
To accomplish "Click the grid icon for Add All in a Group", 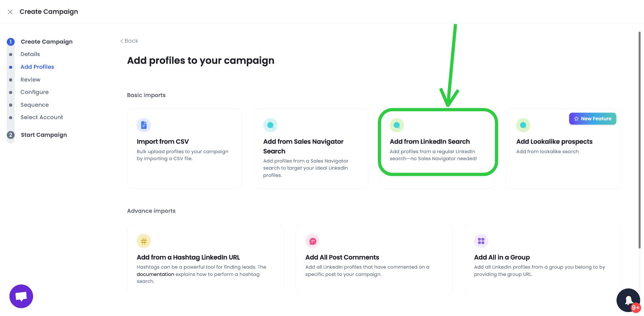I will click(x=481, y=241).
